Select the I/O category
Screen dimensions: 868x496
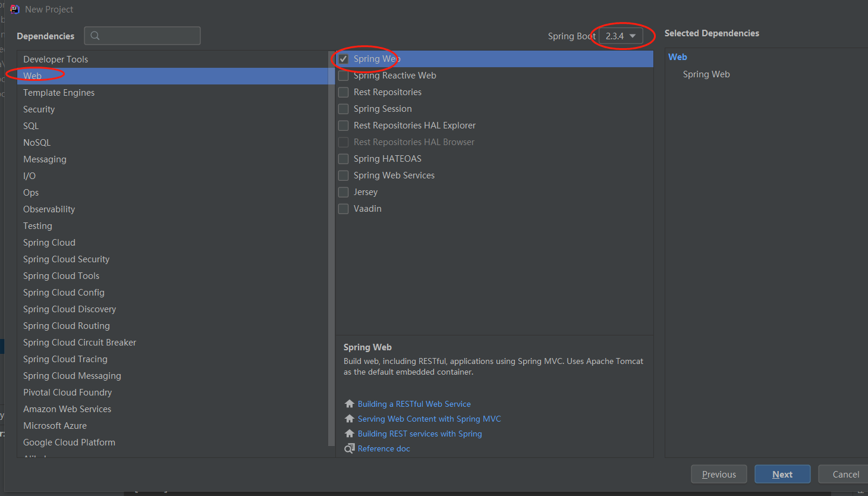click(x=172, y=176)
